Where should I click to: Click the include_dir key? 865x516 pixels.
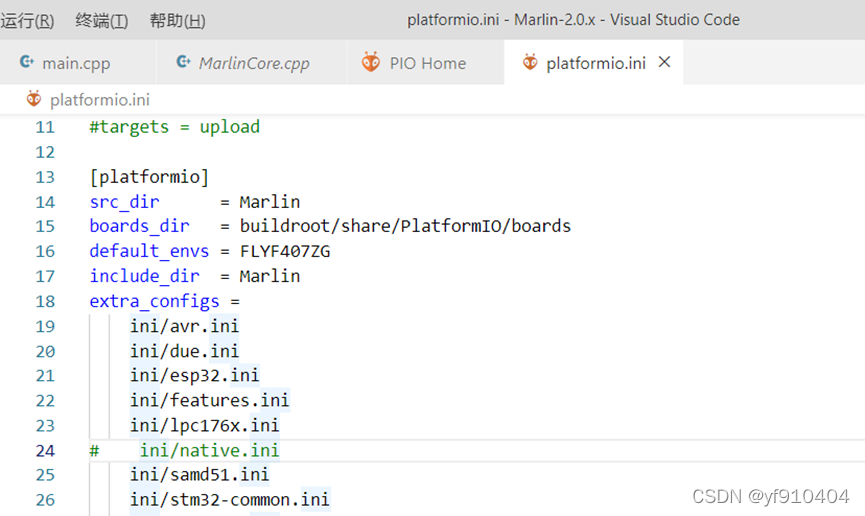click(144, 276)
